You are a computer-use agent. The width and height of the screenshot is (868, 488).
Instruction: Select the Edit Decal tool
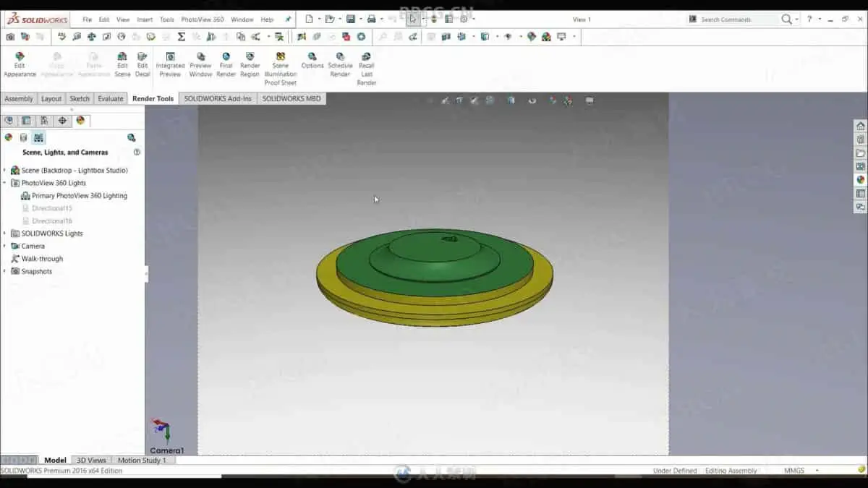(x=142, y=64)
